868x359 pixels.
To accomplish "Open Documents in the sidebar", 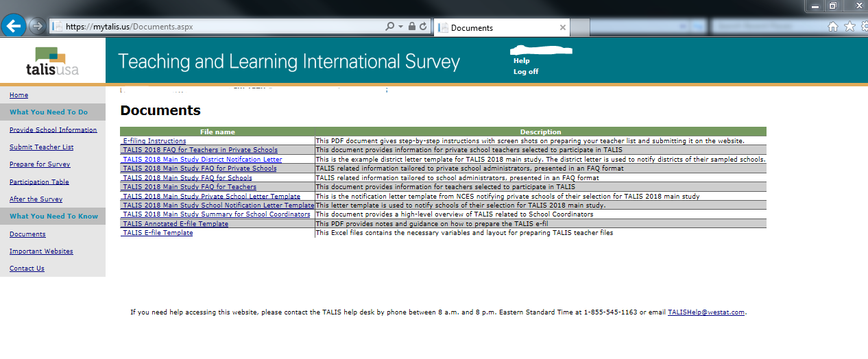I will (x=27, y=234).
